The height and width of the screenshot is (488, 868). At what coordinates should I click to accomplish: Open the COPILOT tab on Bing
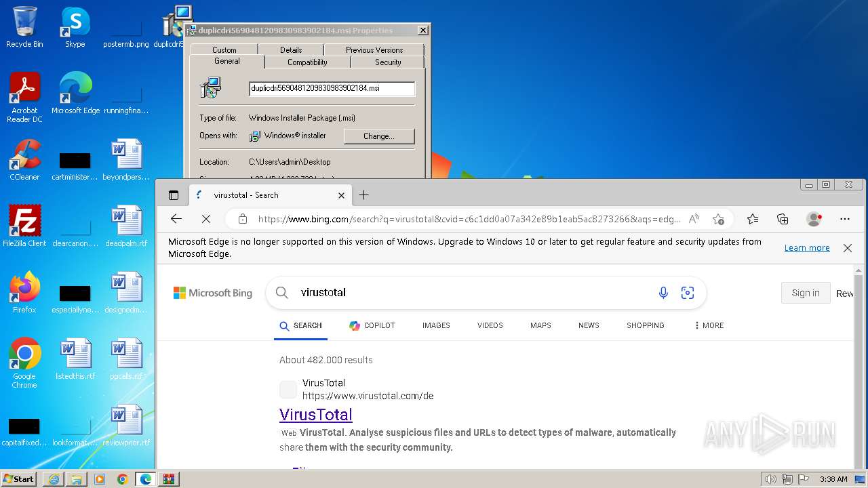372,325
